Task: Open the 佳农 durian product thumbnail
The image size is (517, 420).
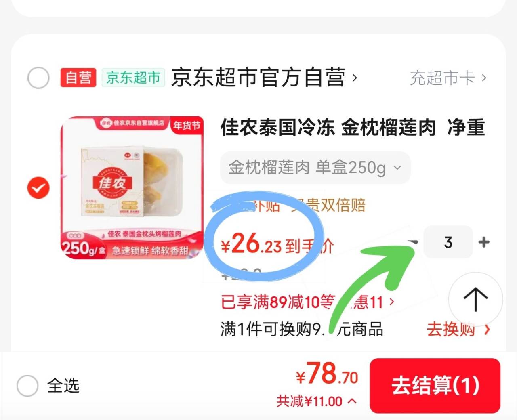Action: point(132,188)
